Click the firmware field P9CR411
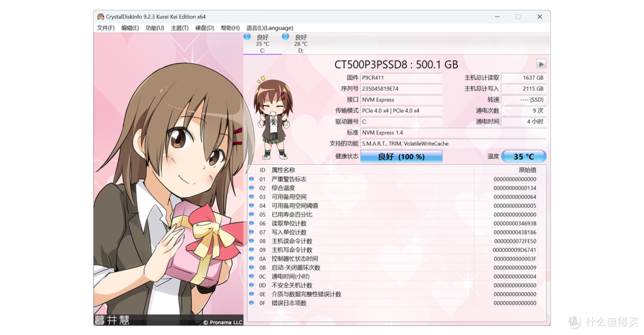This screenshot has height=335, width=644. tap(401, 78)
